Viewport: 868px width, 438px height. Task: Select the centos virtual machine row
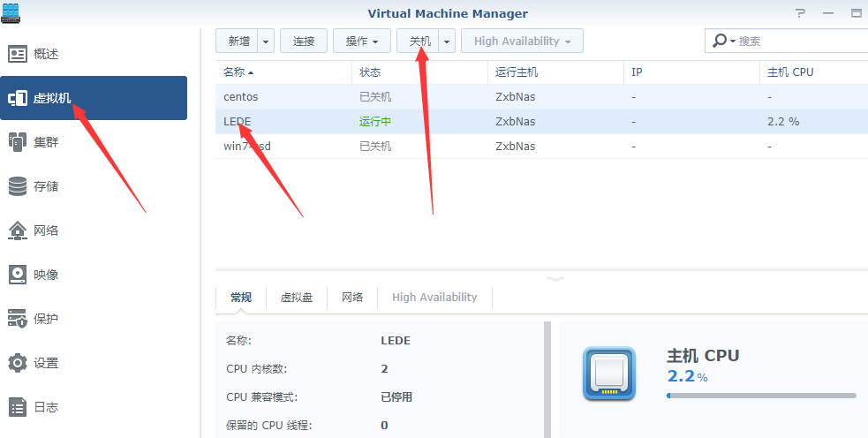click(541, 97)
